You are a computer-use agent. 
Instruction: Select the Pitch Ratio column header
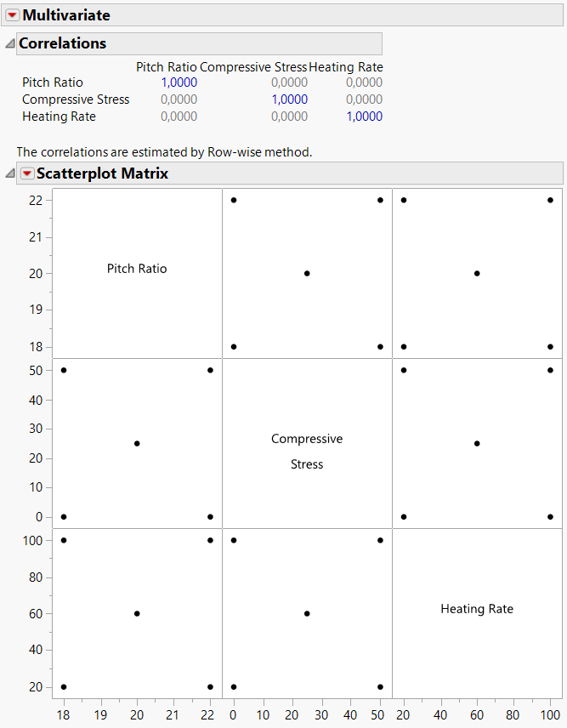167,66
